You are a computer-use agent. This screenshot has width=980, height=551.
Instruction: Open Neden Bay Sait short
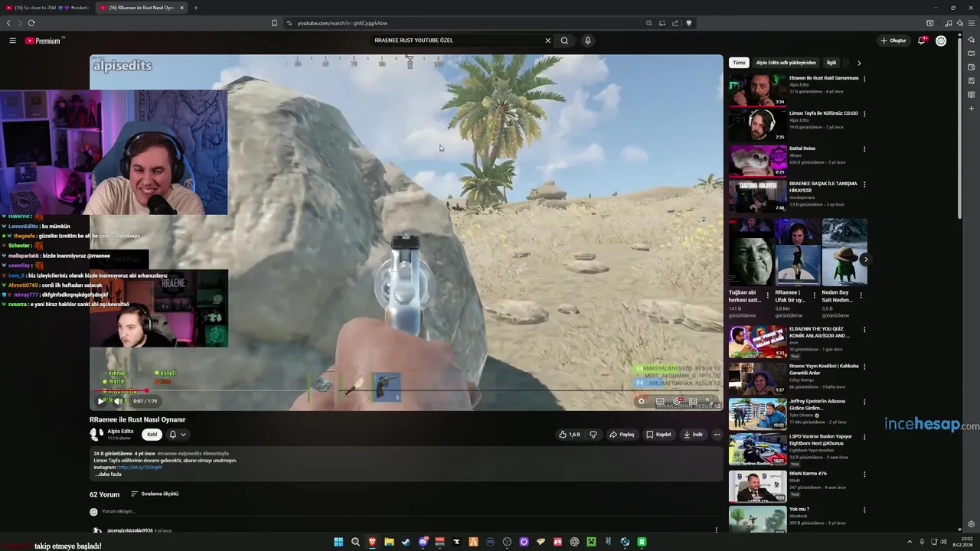coord(844,253)
